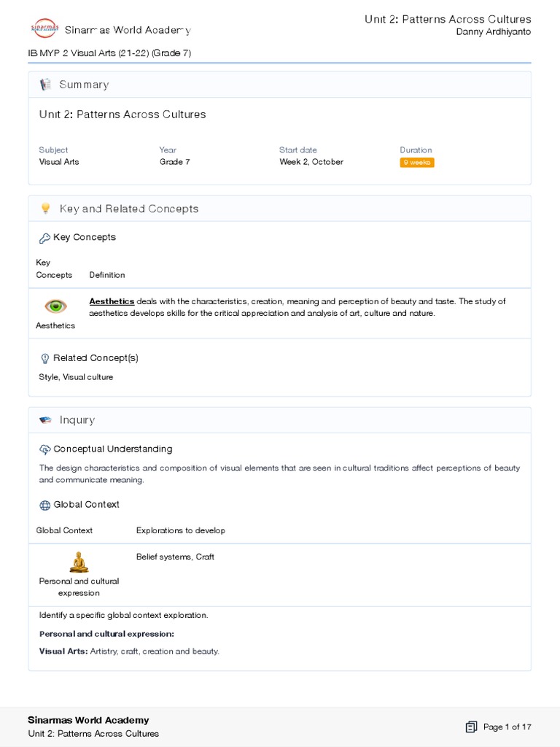Select the Summary section header
The height and width of the screenshot is (747, 560).
[84, 85]
